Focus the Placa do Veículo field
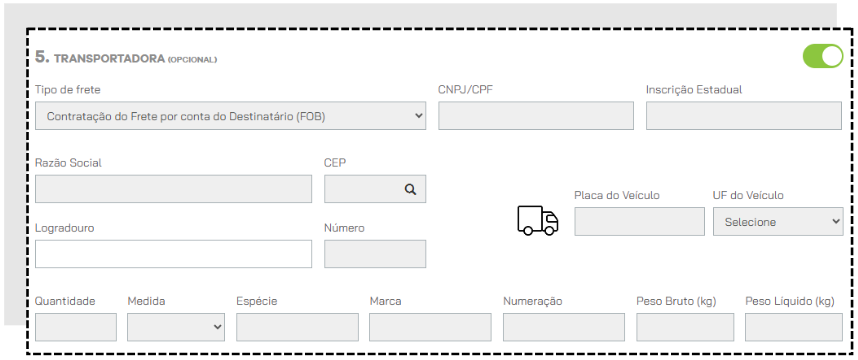The width and height of the screenshot is (858, 360). tap(640, 222)
